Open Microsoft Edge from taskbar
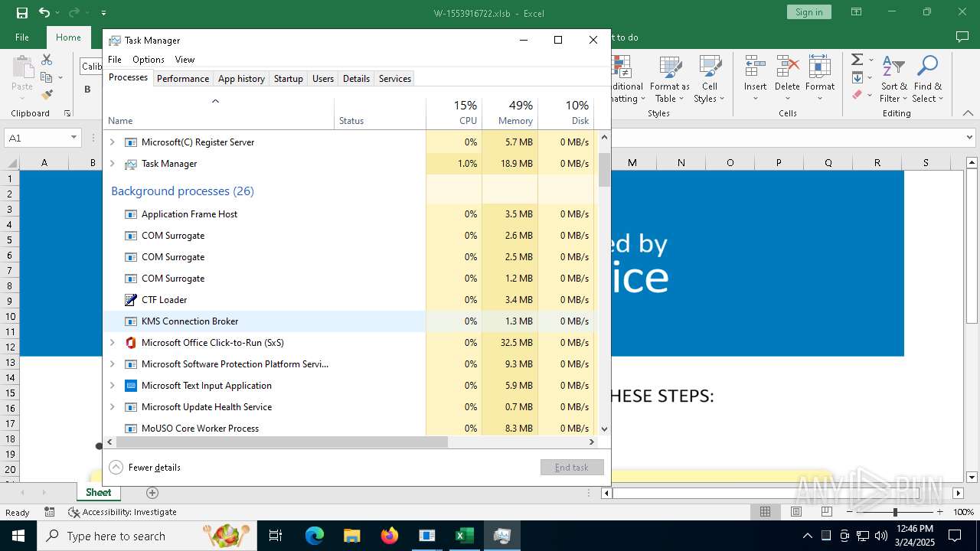Screen dimensions: 980x551 (315, 536)
